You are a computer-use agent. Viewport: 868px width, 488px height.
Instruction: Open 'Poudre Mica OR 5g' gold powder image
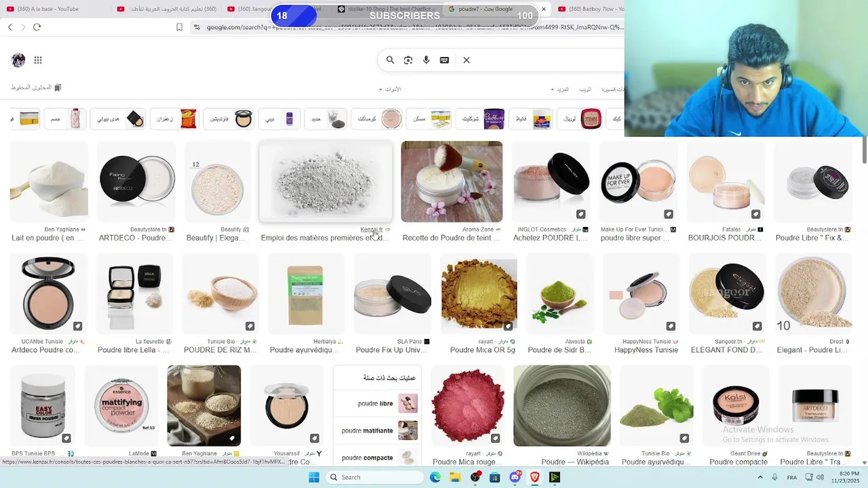pos(479,293)
